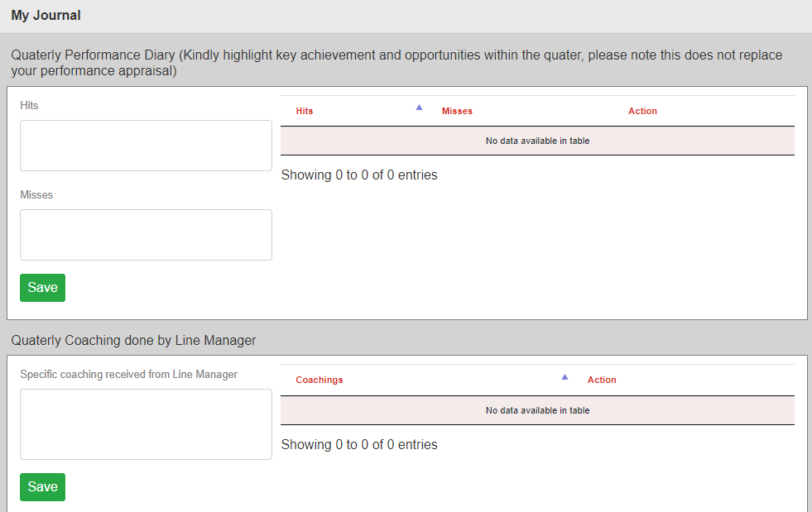Viewport: 812px width, 512px height.
Task: Click the Quaterly Coaching done by Line Manager heading
Action: point(133,340)
